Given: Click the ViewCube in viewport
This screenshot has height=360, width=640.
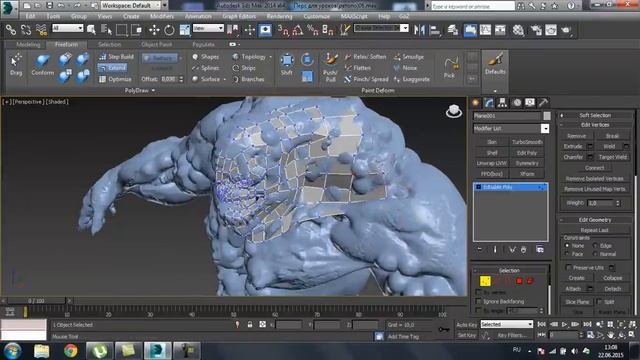Looking at the screenshot, I should coord(453,111).
